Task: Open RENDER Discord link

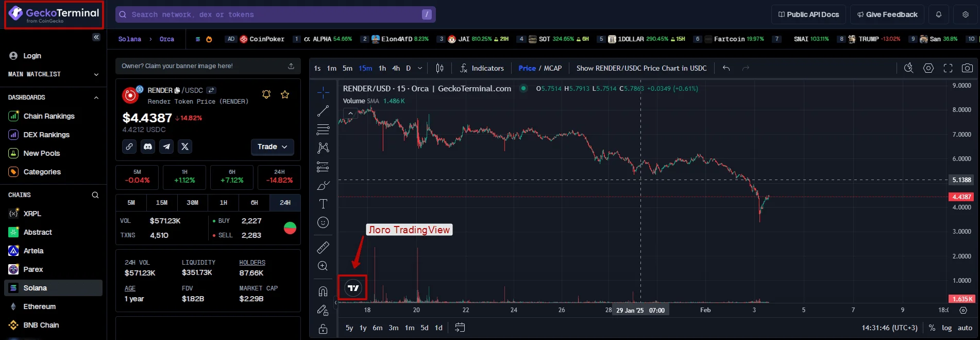Action: pyautogui.click(x=148, y=147)
